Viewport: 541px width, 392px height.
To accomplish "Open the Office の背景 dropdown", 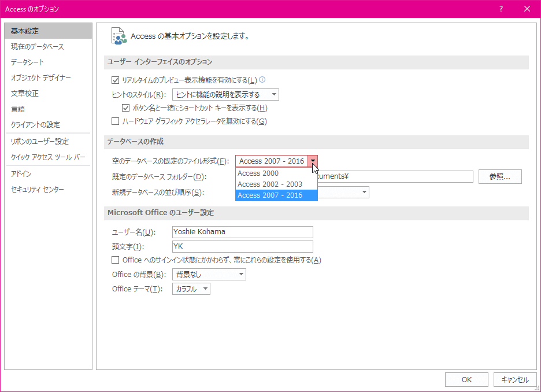I will [x=209, y=275].
